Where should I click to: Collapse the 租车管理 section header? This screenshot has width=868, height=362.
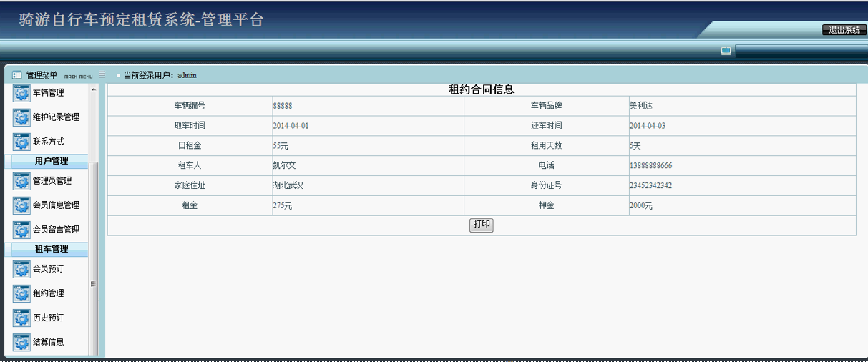(51, 249)
